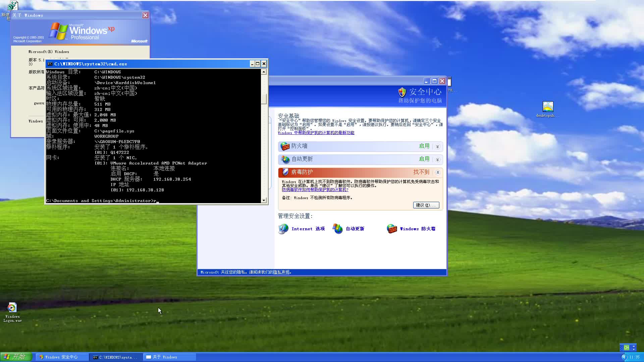Expand the 防火墙 firewall section
Viewport: 644px width, 362px height.
[x=437, y=146]
